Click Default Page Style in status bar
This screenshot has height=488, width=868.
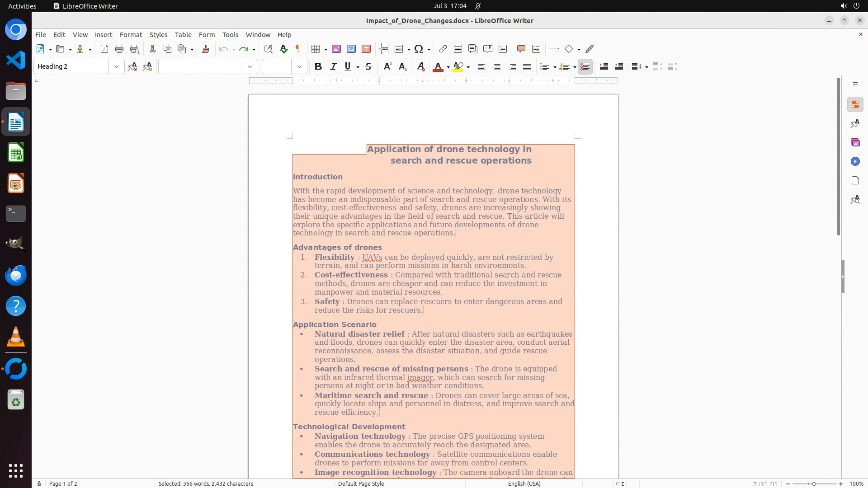(x=361, y=483)
